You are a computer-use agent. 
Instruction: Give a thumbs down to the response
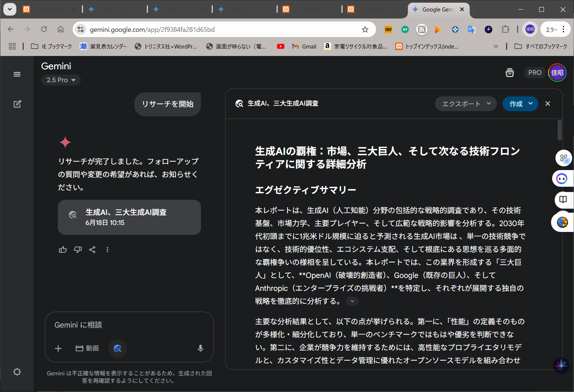[77, 250]
